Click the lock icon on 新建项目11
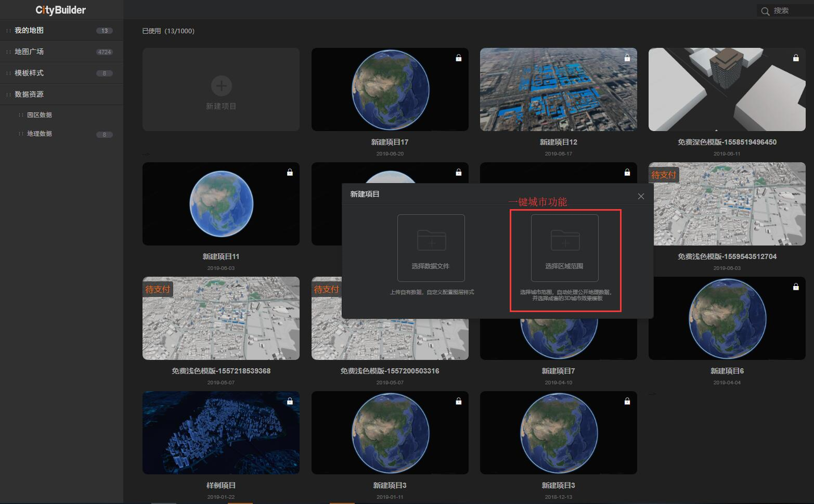Image resolution: width=814 pixels, height=504 pixels. 290,172
